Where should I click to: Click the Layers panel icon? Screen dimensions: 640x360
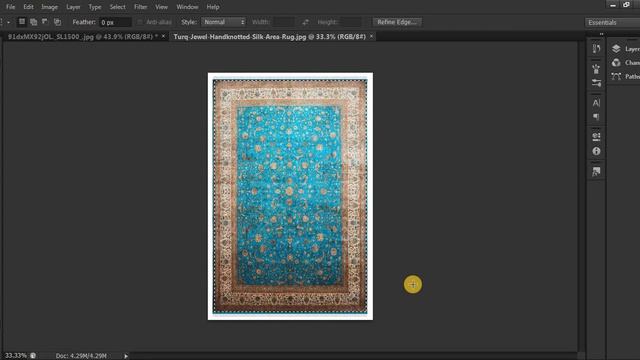616,49
